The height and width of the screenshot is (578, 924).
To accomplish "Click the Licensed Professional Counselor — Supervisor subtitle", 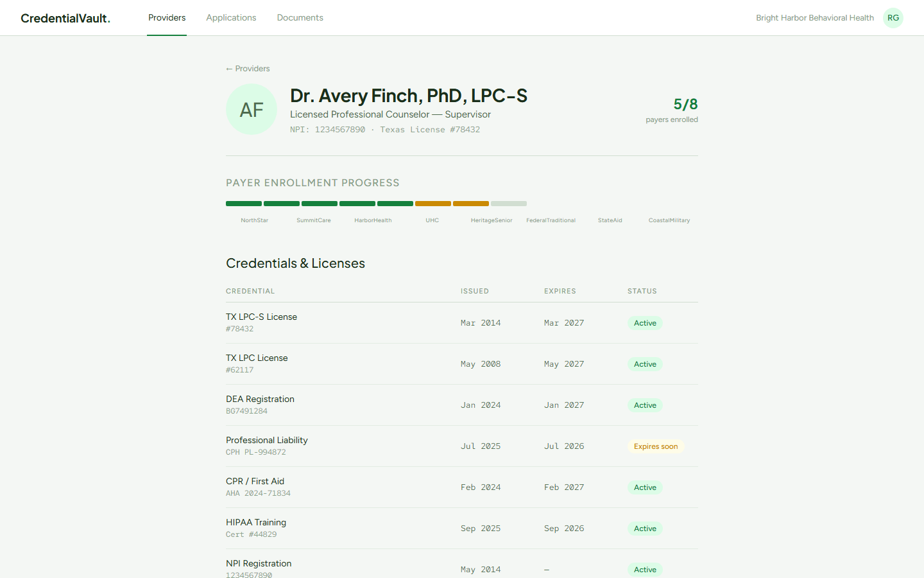I will 390,114.
